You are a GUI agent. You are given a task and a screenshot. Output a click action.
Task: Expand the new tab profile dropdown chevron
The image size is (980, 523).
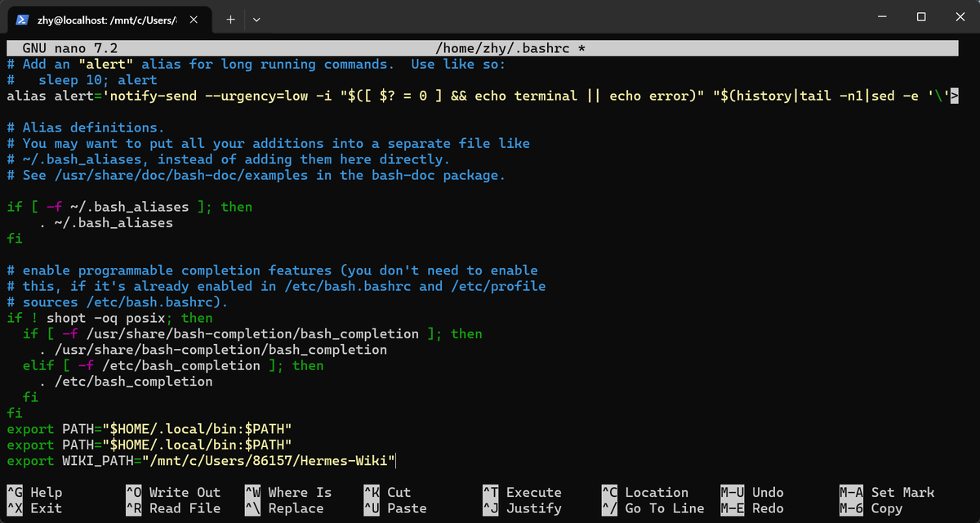tap(256, 19)
